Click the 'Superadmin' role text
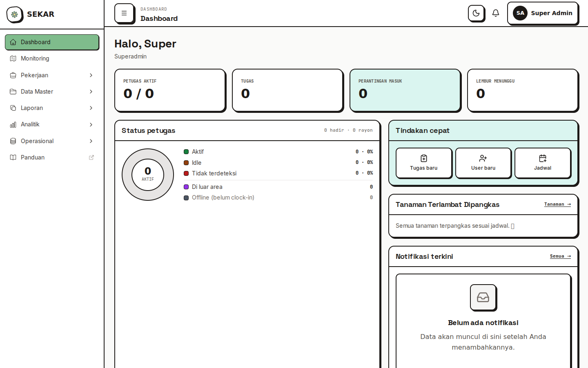 coord(130,56)
